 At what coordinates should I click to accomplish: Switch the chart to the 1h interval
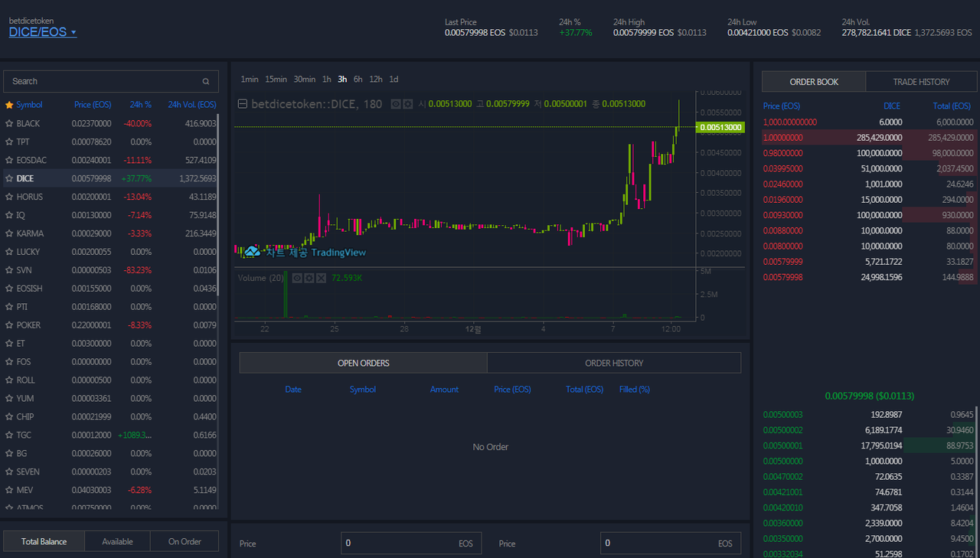click(x=327, y=80)
